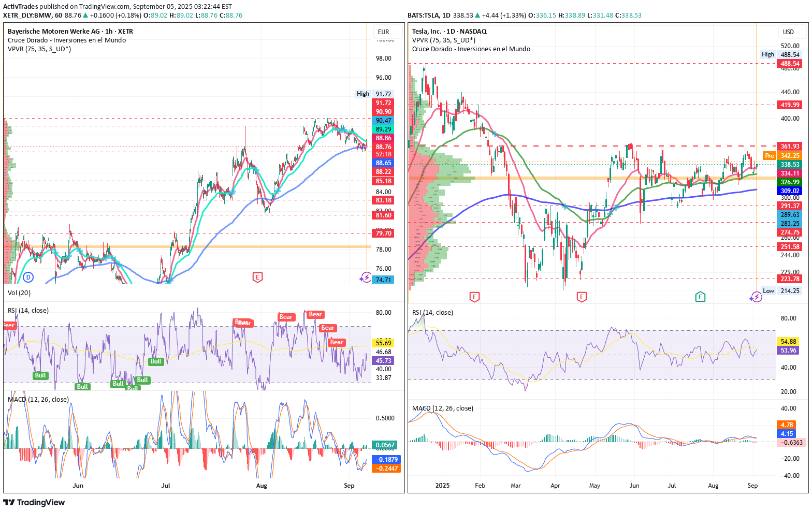Viewport: 812px width, 512px height.
Task: Click the TradingView logo at bottom left
Action: tap(34, 502)
